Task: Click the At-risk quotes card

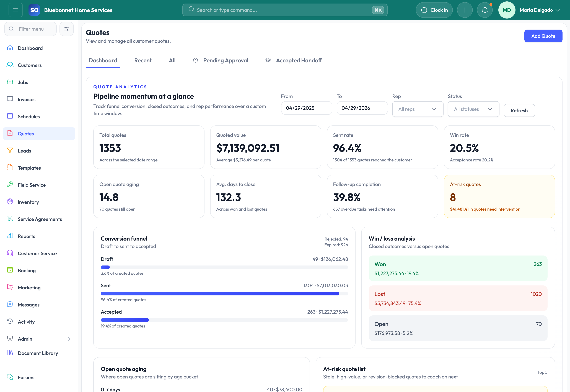Action: [499, 197]
